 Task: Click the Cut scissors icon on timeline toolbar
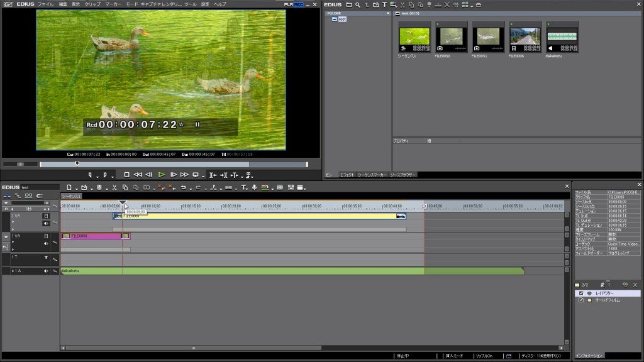click(x=114, y=187)
